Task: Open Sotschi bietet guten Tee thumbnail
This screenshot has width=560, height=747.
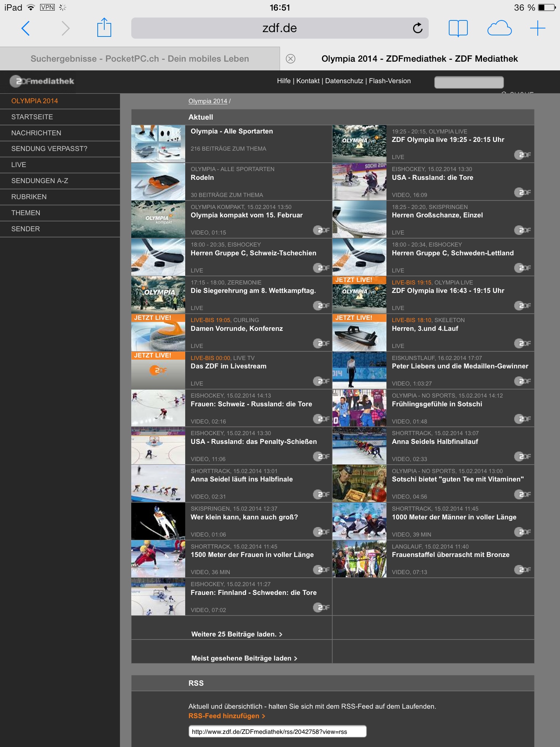Action: coord(359,484)
